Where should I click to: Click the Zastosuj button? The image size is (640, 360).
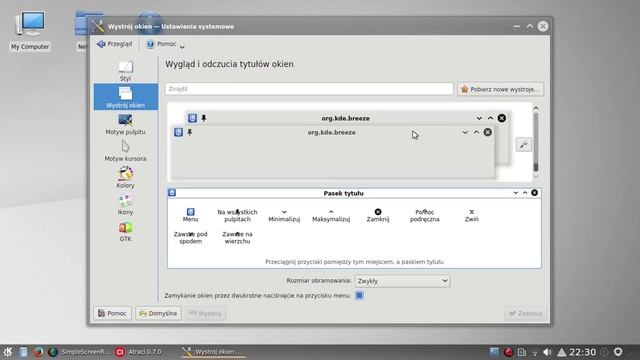tap(526, 313)
